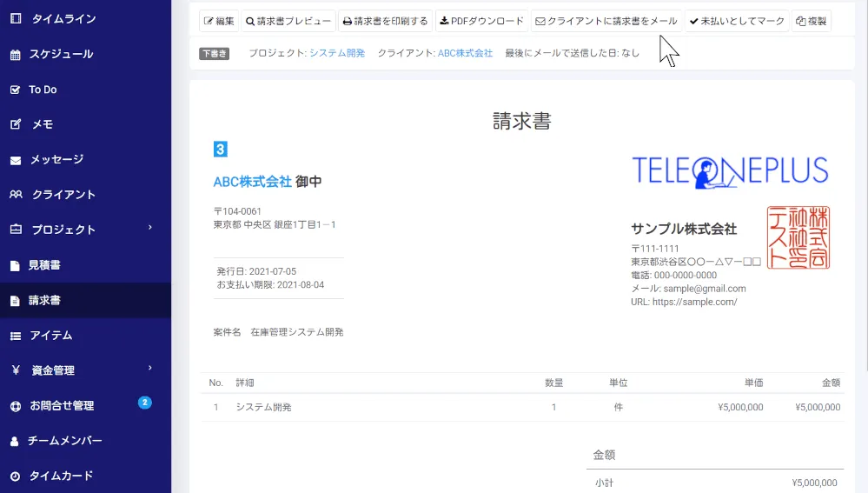Click the 請求書 invoice title heading
Viewport: 868px width, 493px height.
point(522,122)
